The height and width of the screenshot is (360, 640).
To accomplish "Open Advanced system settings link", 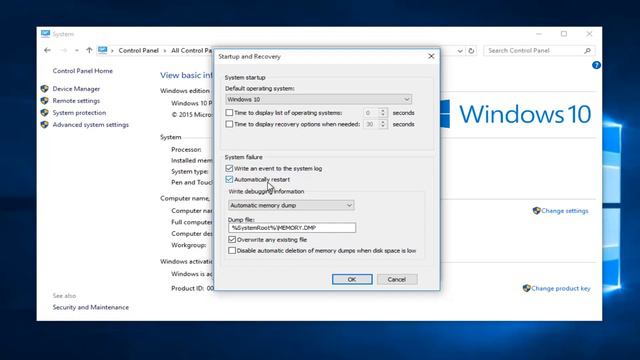I will coord(91,124).
